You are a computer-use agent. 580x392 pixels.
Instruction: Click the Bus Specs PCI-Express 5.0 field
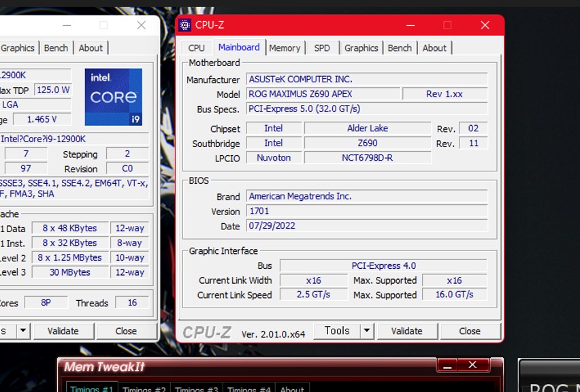point(367,109)
